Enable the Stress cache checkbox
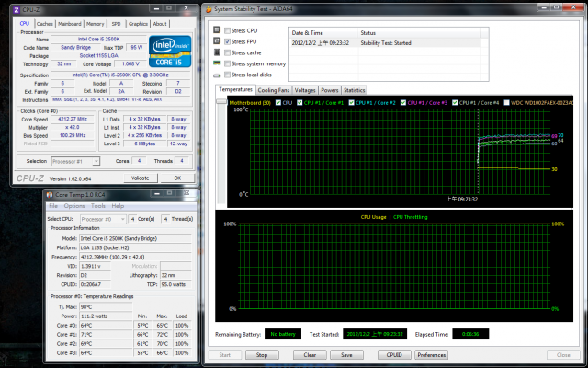 pyautogui.click(x=227, y=52)
